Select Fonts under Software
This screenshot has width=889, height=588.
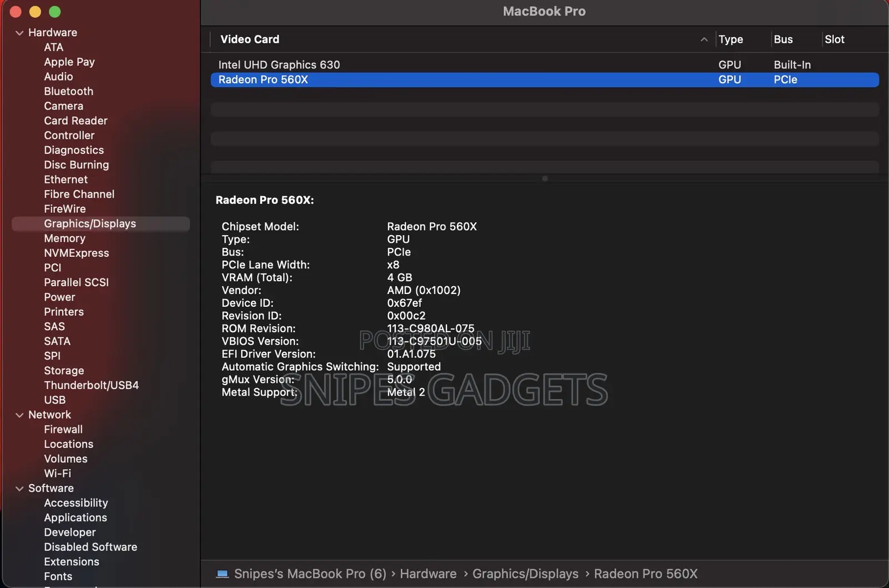tap(58, 576)
